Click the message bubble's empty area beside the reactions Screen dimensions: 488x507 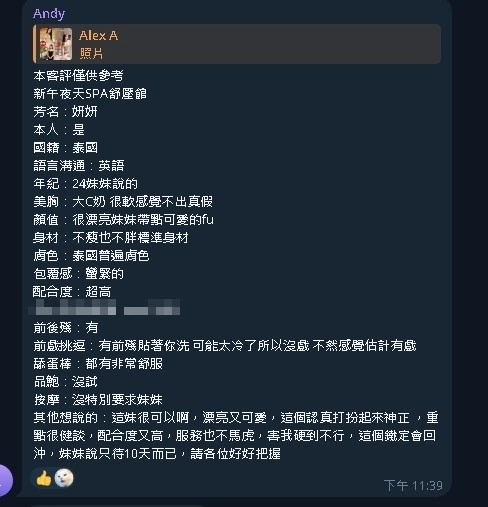pos(227,480)
